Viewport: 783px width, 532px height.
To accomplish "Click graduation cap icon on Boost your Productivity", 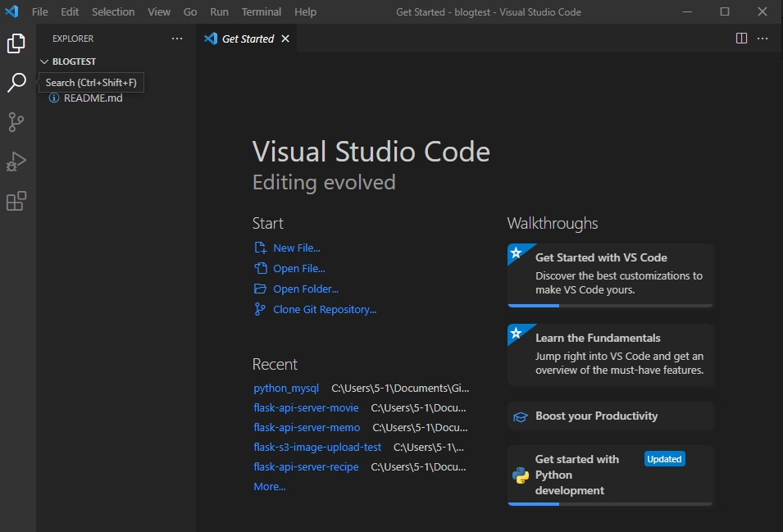I will (521, 416).
